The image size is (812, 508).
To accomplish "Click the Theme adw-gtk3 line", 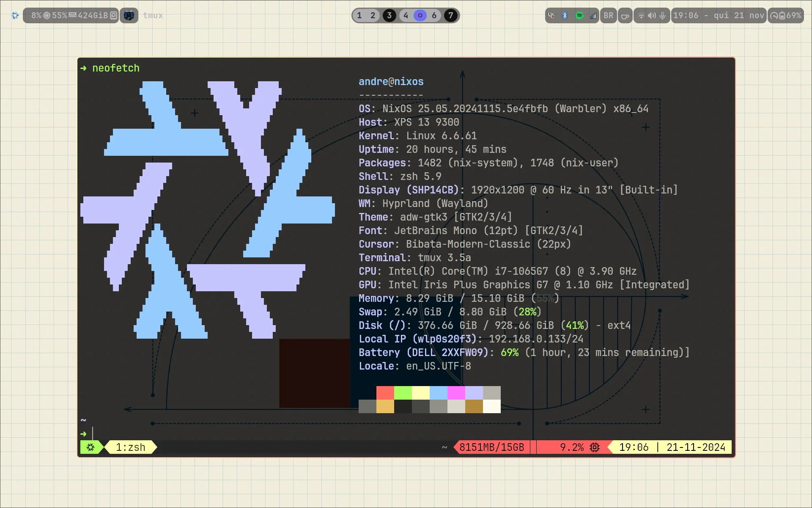I will point(435,217).
